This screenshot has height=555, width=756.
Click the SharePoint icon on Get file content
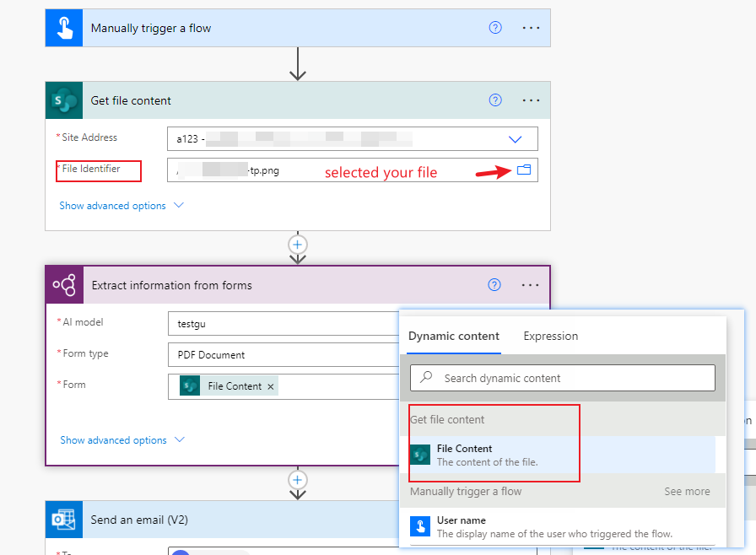tap(64, 100)
